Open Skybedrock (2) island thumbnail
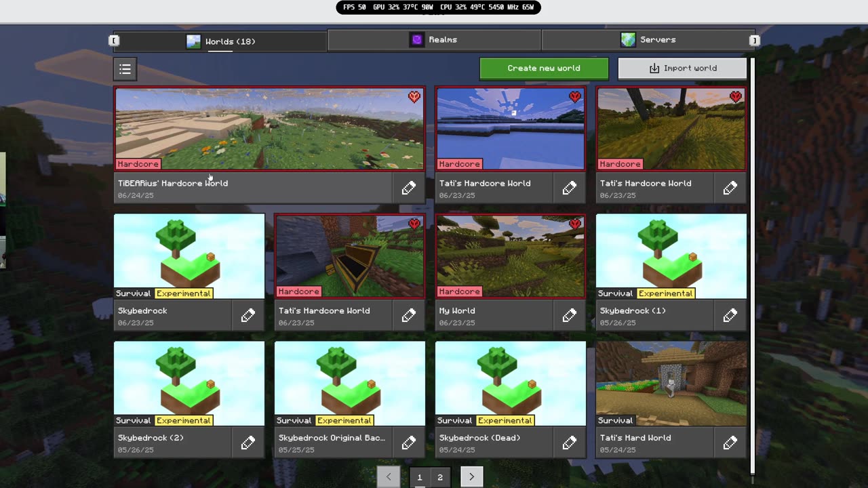868x488 pixels. [x=189, y=384]
